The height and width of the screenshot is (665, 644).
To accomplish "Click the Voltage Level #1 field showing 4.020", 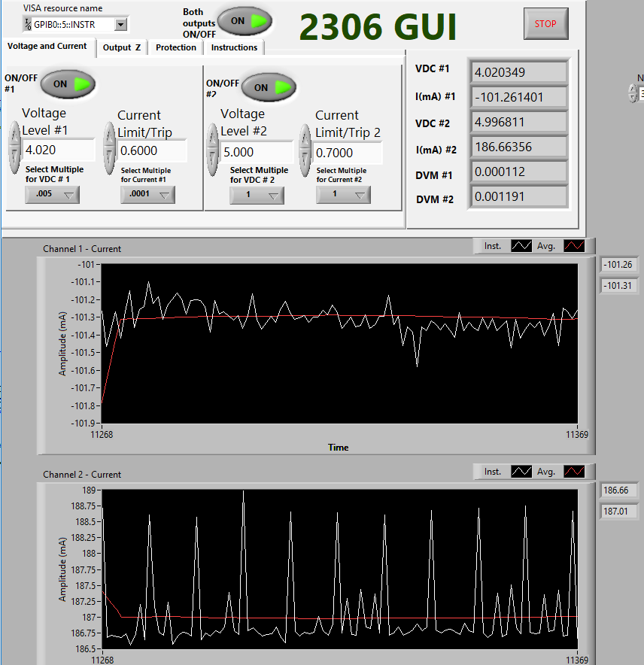I will [x=58, y=150].
